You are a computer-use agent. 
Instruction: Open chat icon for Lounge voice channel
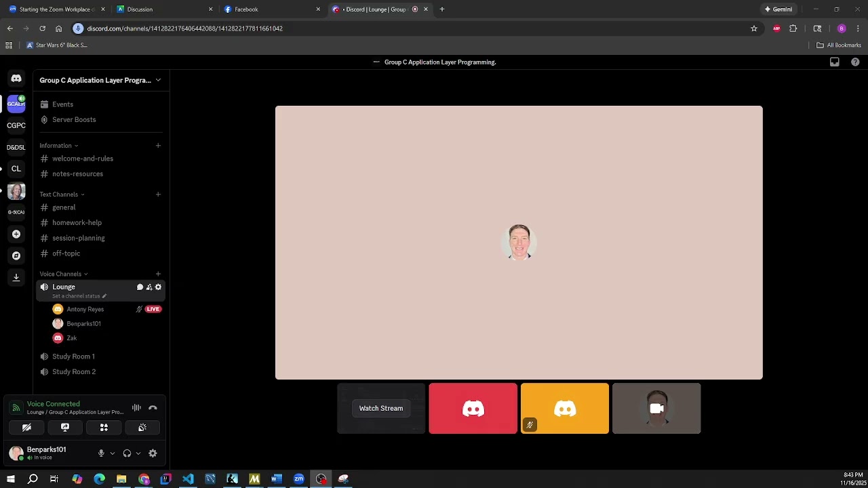pyautogui.click(x=140, y=287)
